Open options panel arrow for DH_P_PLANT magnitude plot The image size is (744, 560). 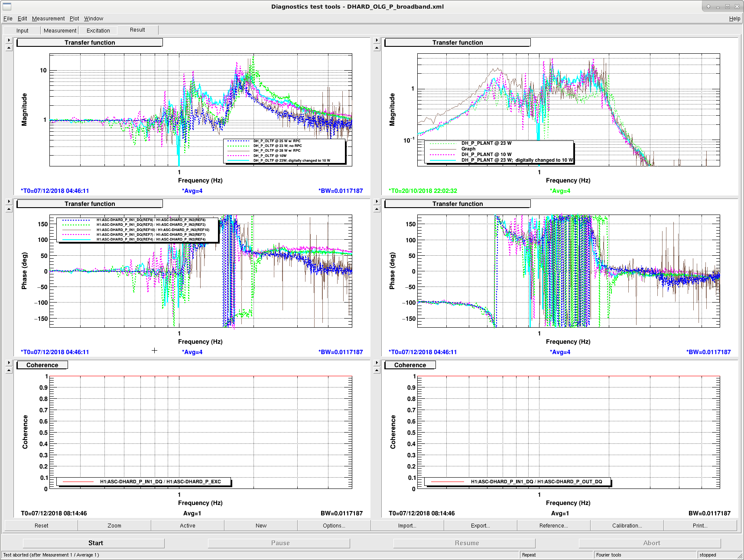pos(377,40)
